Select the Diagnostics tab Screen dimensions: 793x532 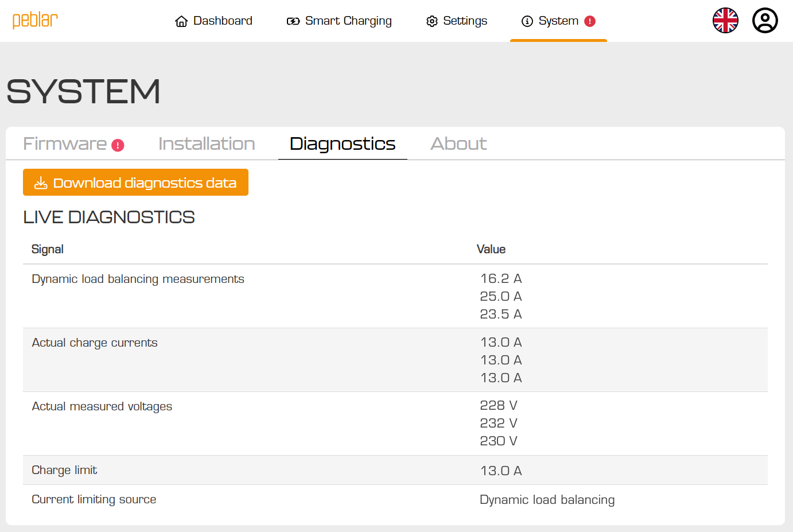(x=343, y=143)
